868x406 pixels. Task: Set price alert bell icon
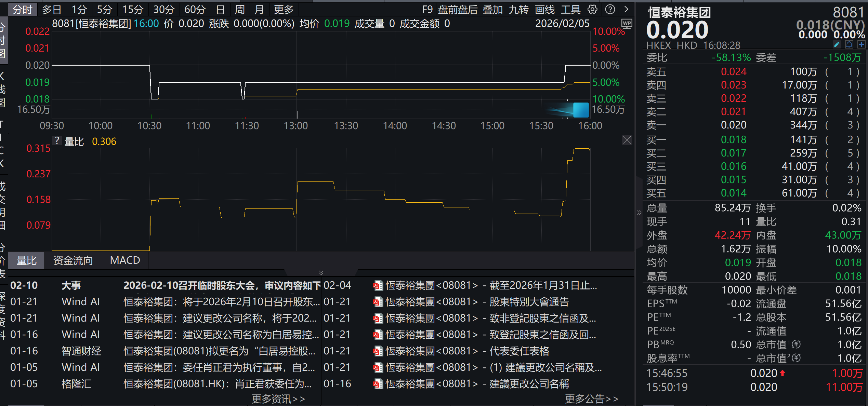click(849, 45)
